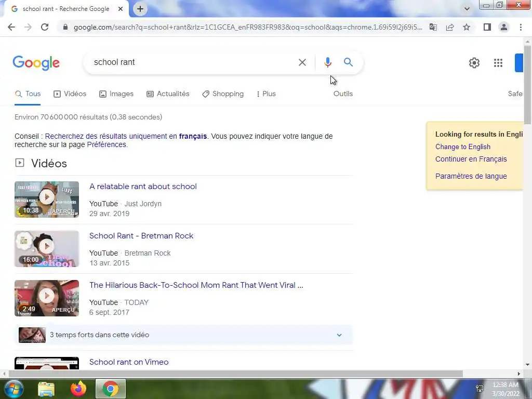Switch to the Shopping tab
The width and height of the screenshot is (532, 399).
223,94
